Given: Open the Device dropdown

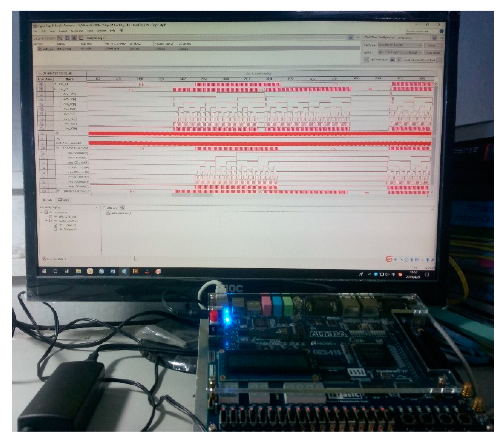Looking at the screenshot, I should pyautogui.click(x=400, y=52).
